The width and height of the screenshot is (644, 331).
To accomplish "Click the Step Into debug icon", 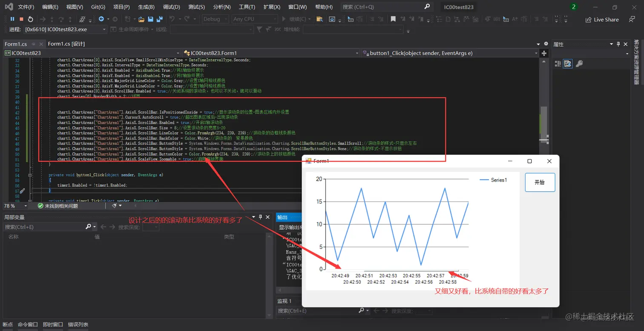I will pyautogui.click(x=52, y=19).
